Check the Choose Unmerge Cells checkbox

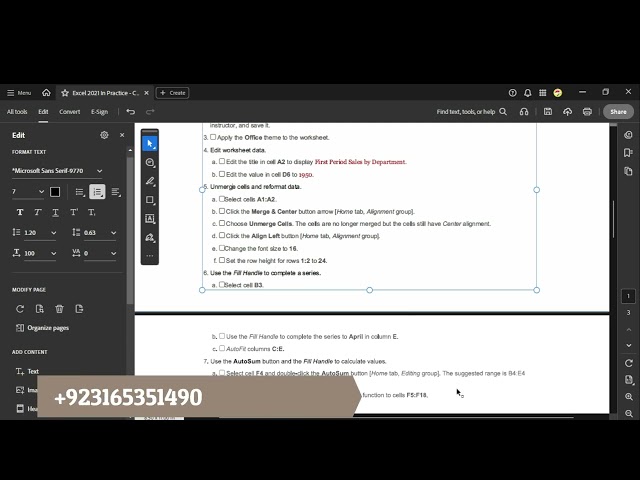(x=222, y=223)
